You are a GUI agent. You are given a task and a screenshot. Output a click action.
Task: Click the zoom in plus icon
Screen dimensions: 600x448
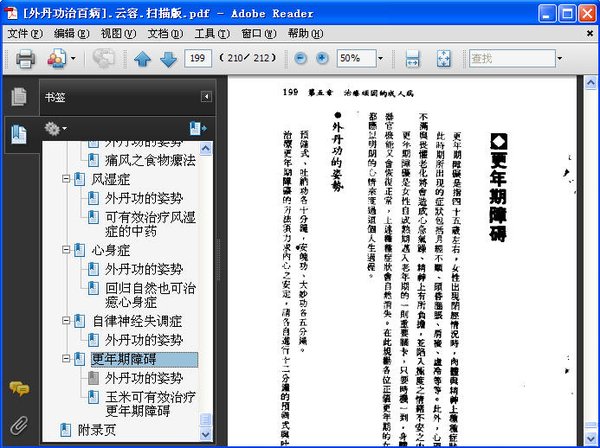click(322, 59)
